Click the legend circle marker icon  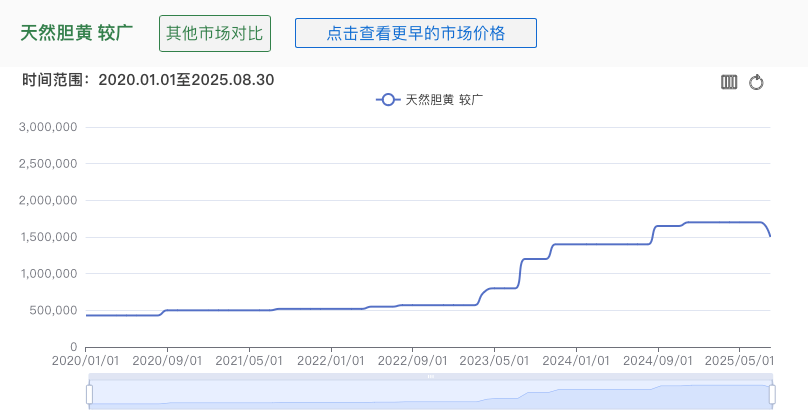tap(388, 99)
